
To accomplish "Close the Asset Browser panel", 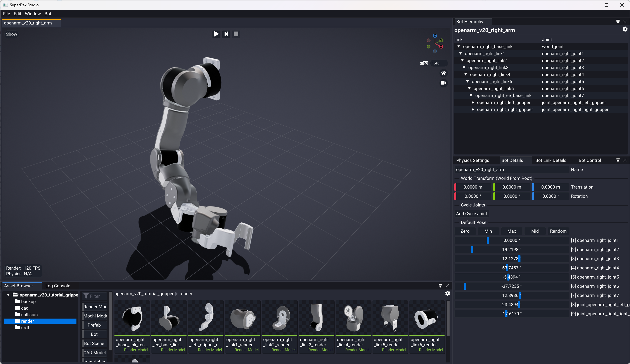I will coord(447,286).
